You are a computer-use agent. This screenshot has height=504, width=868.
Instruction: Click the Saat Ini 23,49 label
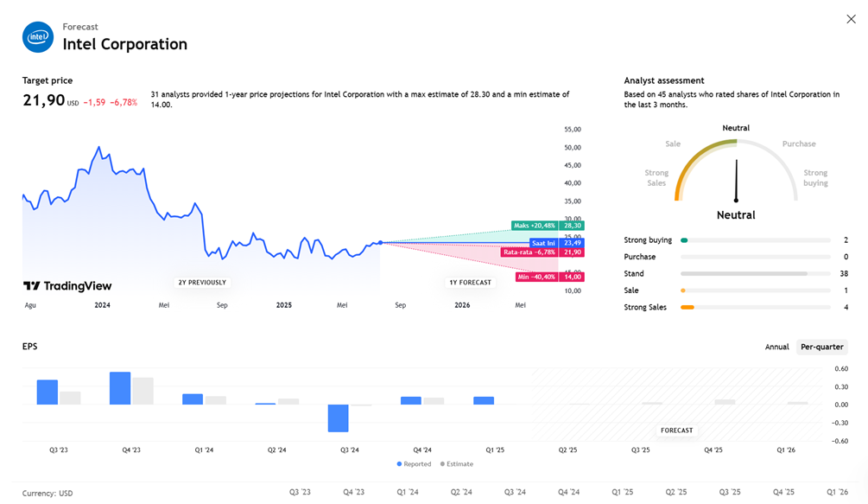556,243
